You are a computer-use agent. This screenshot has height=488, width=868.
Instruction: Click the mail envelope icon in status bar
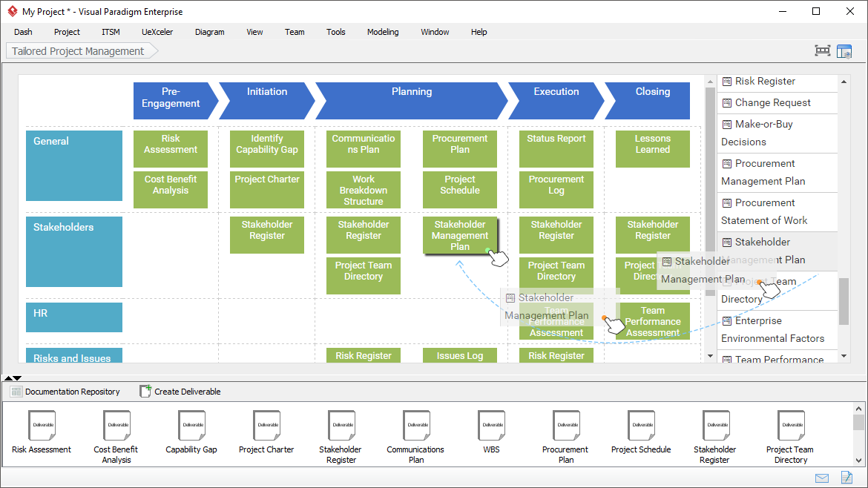click(822, 478)
